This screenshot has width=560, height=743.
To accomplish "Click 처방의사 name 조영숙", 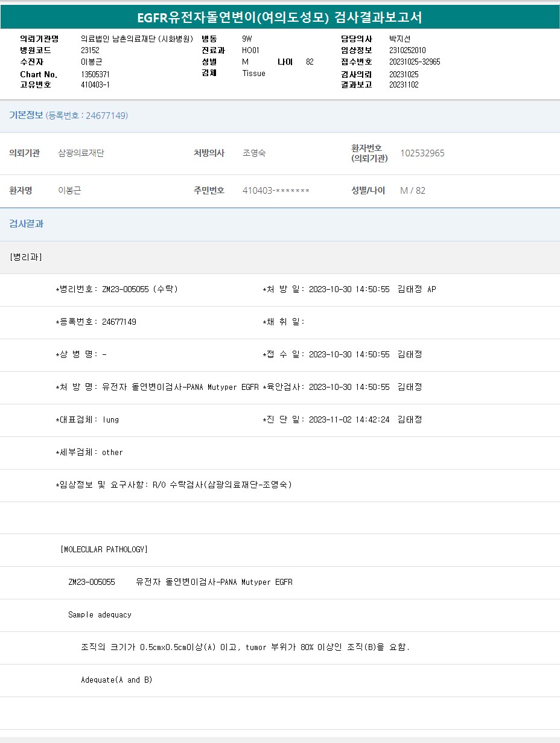I will [x=254, y=153].
